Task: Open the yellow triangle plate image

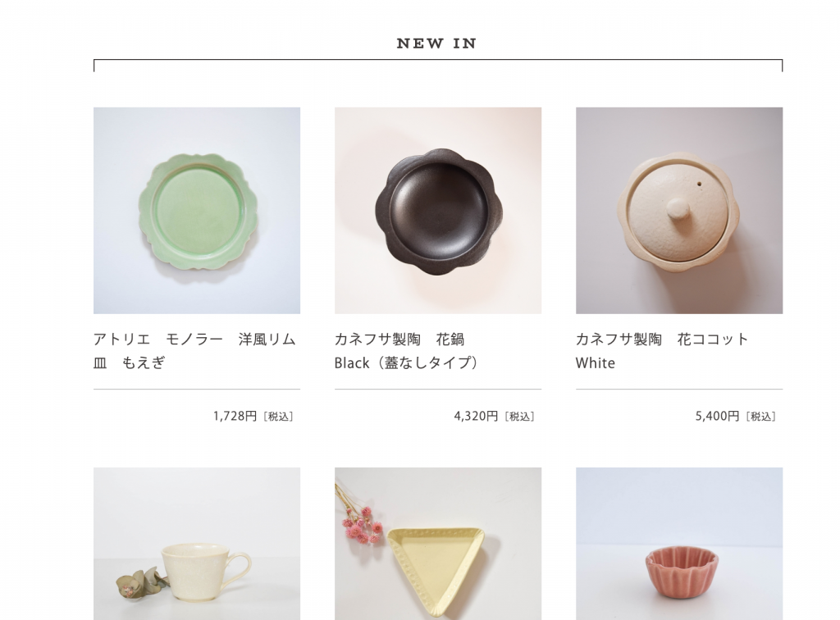Action: (438, 544)
